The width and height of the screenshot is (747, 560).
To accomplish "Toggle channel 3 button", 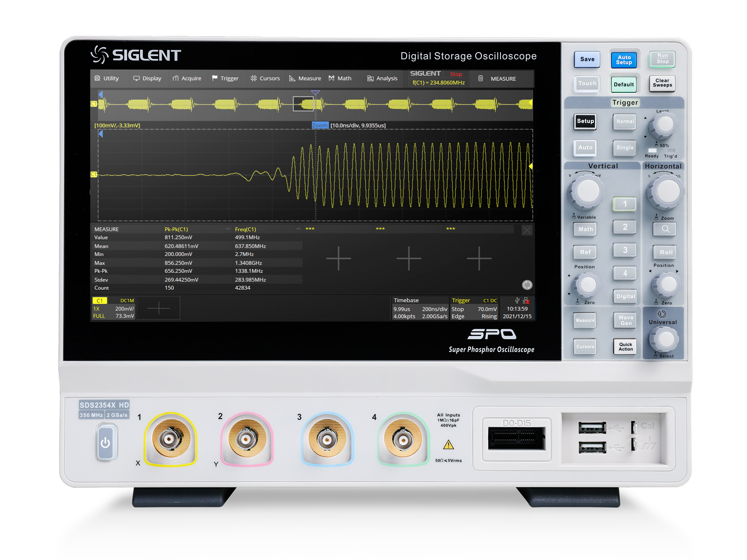I will point(625,250).
